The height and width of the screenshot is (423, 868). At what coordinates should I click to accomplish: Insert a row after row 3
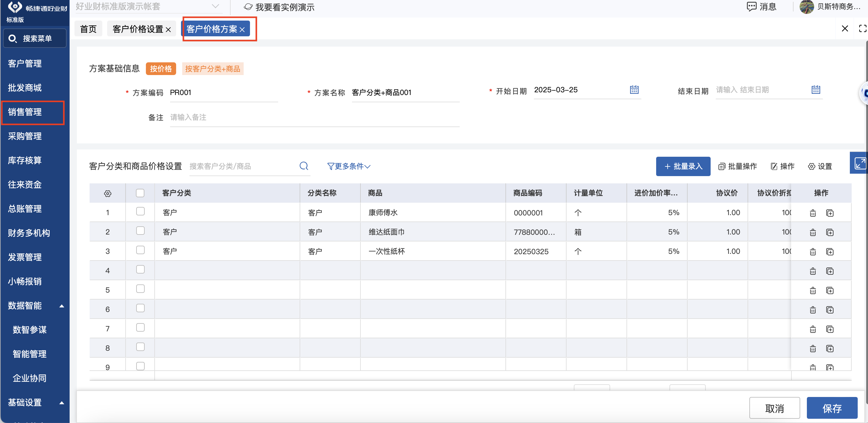click(830, 251)
